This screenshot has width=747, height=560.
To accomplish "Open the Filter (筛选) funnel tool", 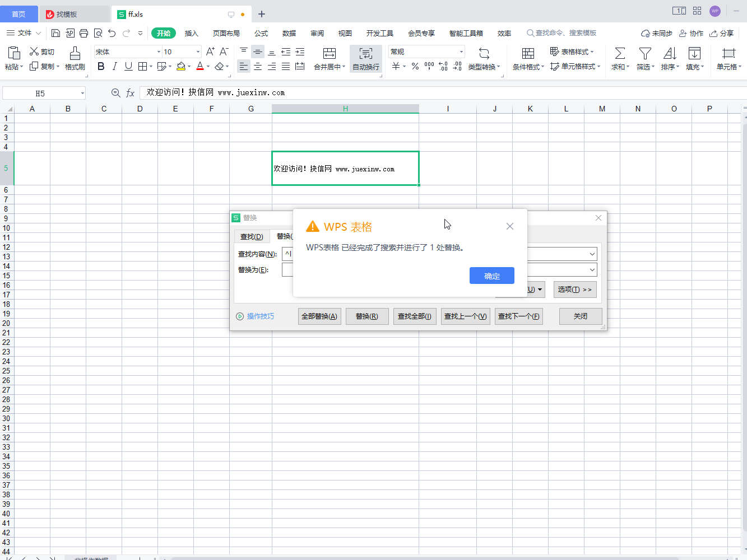I will click(645, 54).
